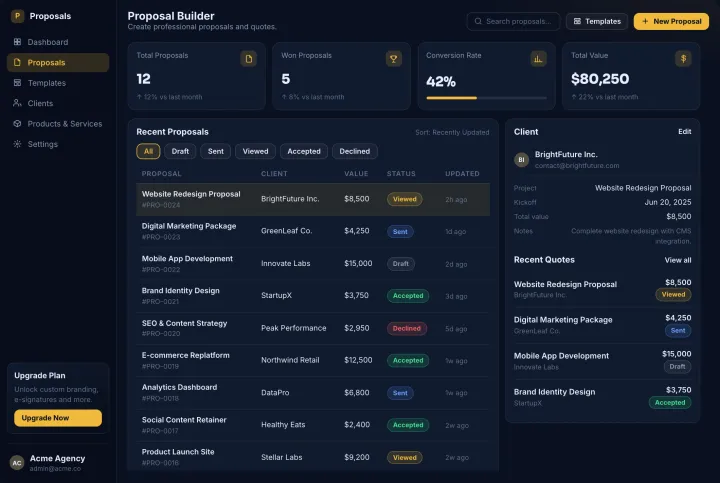Image resolution: width=720 pixels, height=483 pixels.
Task: Sort by the PROPOSAL column header
Action: pos(162,174)
